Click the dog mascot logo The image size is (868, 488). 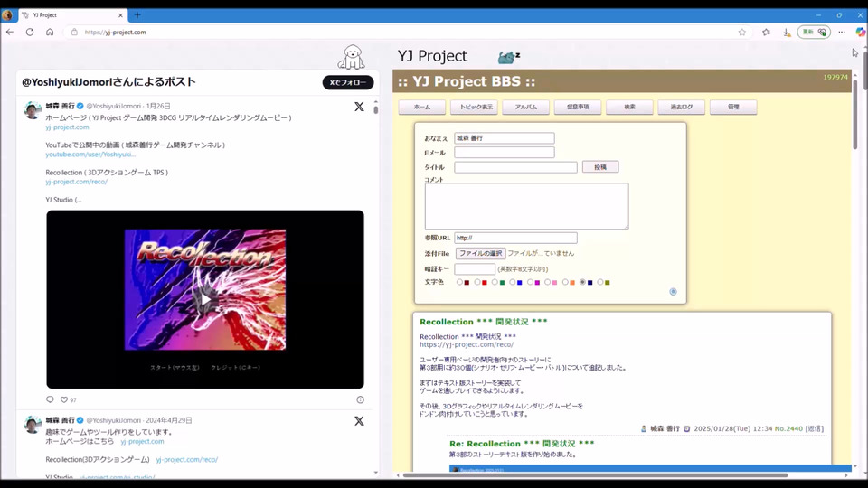tap(352, 57)
